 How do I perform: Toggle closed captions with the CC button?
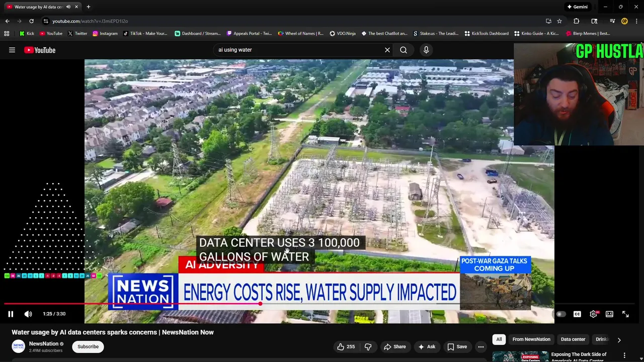(x=577, y=314)
